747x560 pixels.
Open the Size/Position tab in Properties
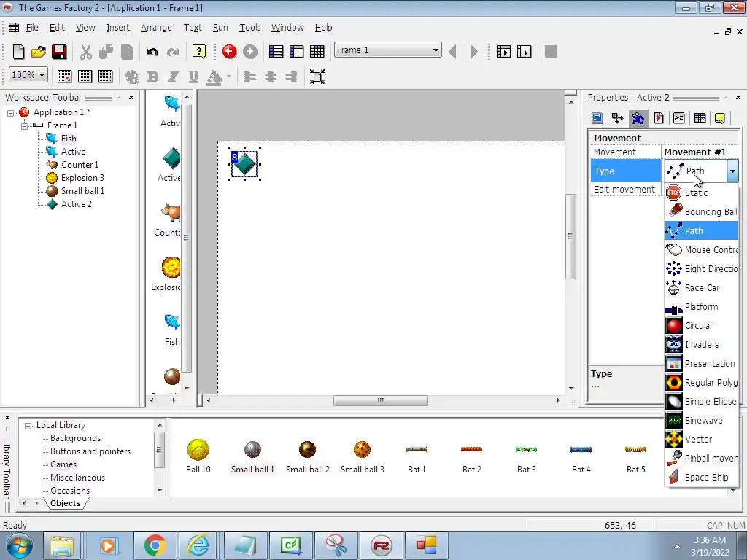[x=618, y=117]
